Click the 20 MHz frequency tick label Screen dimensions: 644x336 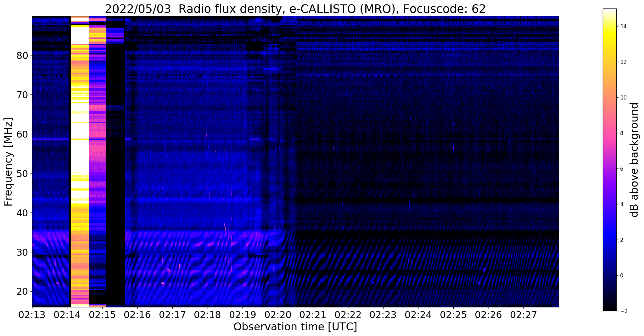point(23,291)
